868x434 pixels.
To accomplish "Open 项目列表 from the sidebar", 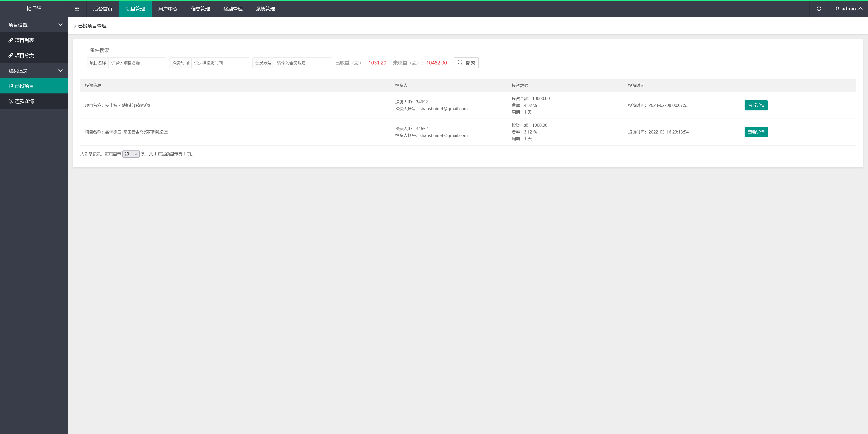I will [24, 40].
